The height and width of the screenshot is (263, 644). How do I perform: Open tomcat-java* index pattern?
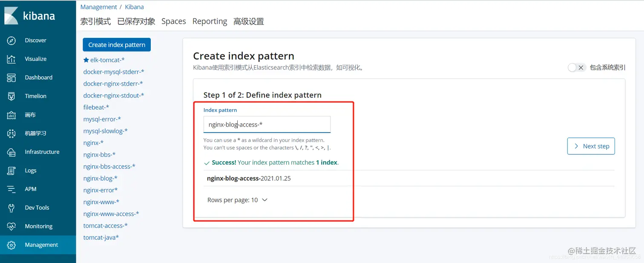(101, 237)
